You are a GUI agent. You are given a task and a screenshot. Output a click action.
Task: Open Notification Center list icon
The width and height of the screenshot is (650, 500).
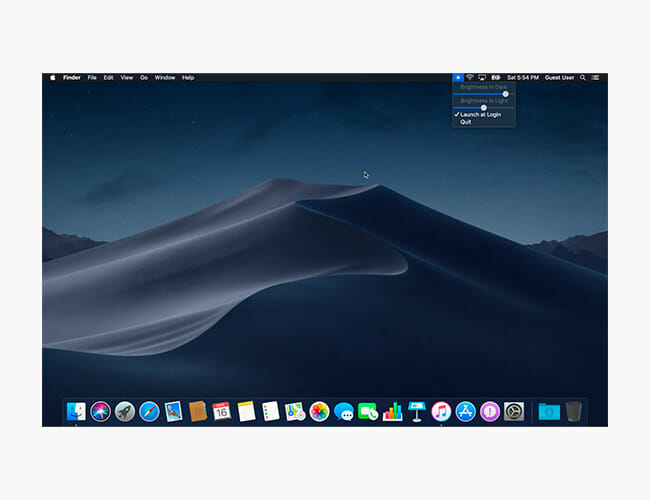[595, 78]
